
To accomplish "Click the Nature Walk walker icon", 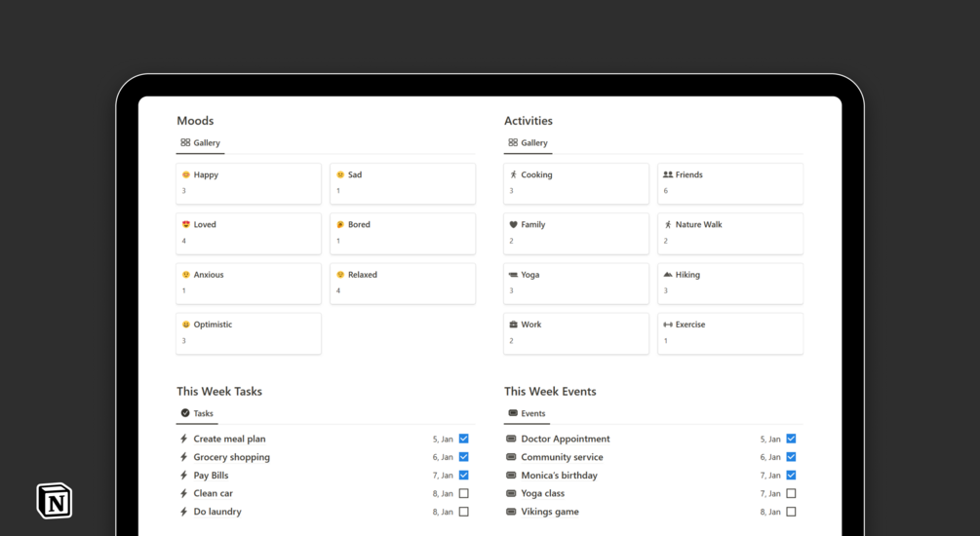I will (x=668, y=224).
